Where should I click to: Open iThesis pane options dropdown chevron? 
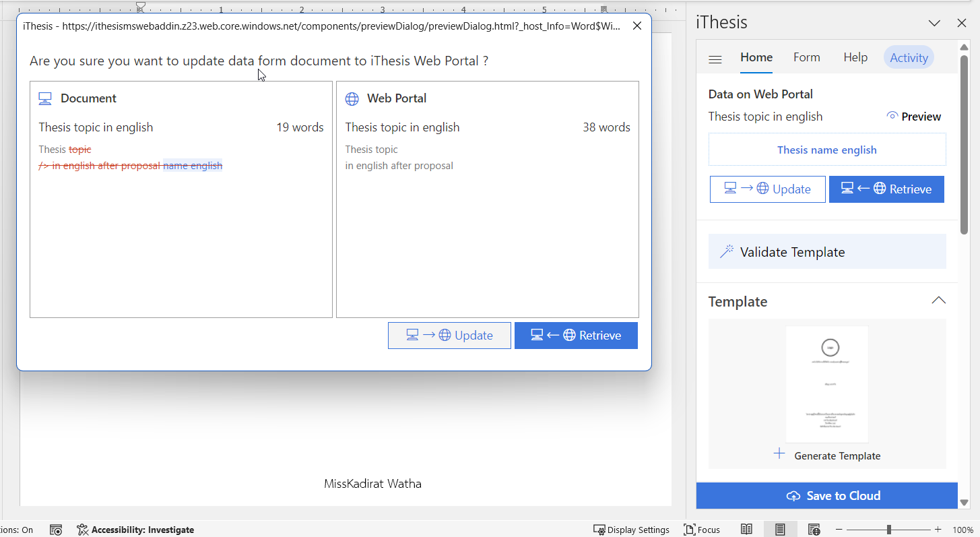tap(934, 23)
